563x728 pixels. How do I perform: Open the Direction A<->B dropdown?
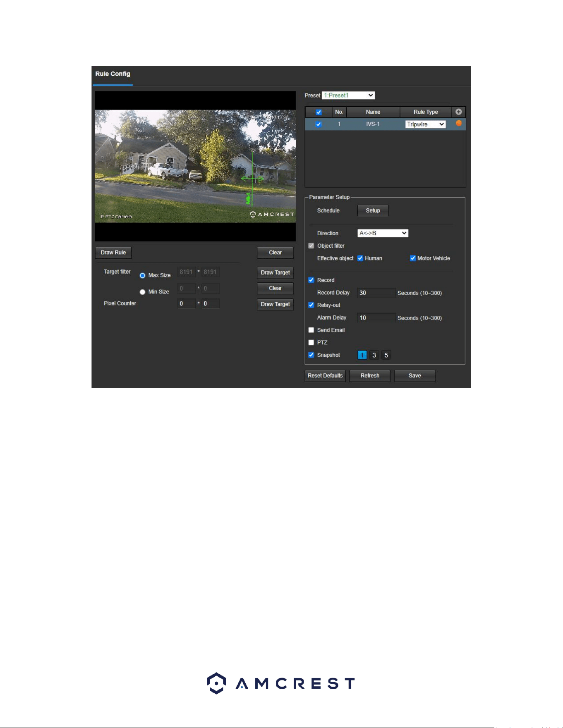[383, 233]
